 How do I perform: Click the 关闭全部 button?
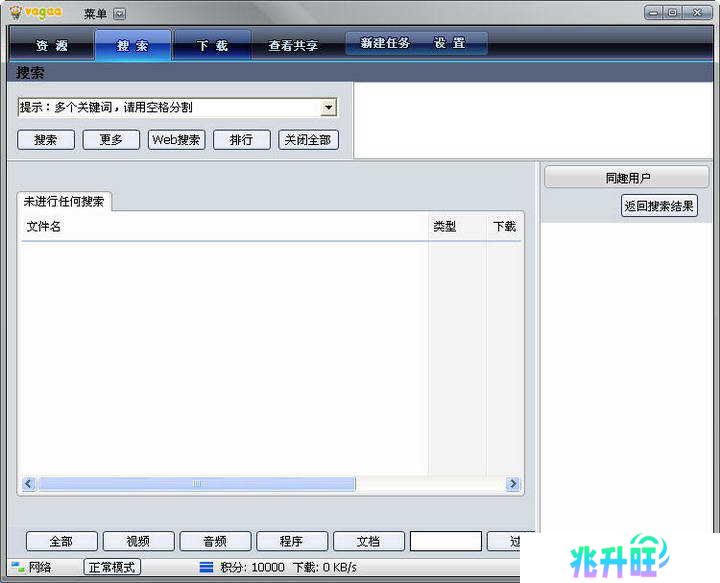[308, 140]
